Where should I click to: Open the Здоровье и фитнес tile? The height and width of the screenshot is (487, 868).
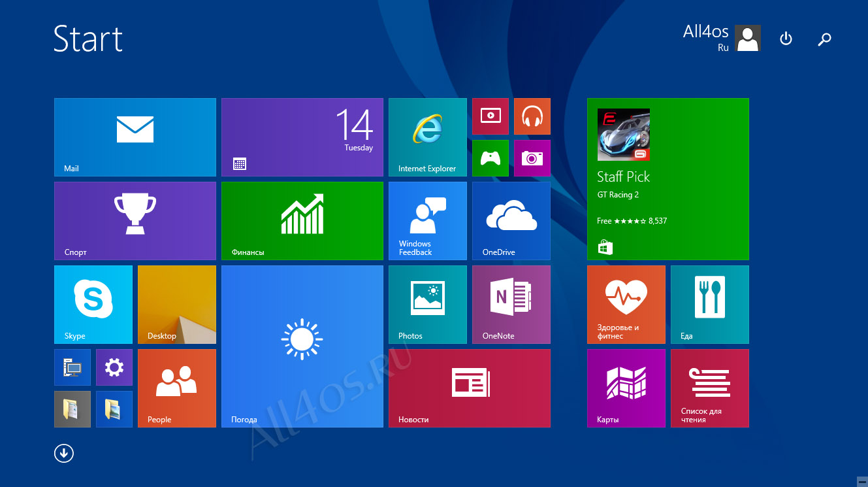[626, 305]
